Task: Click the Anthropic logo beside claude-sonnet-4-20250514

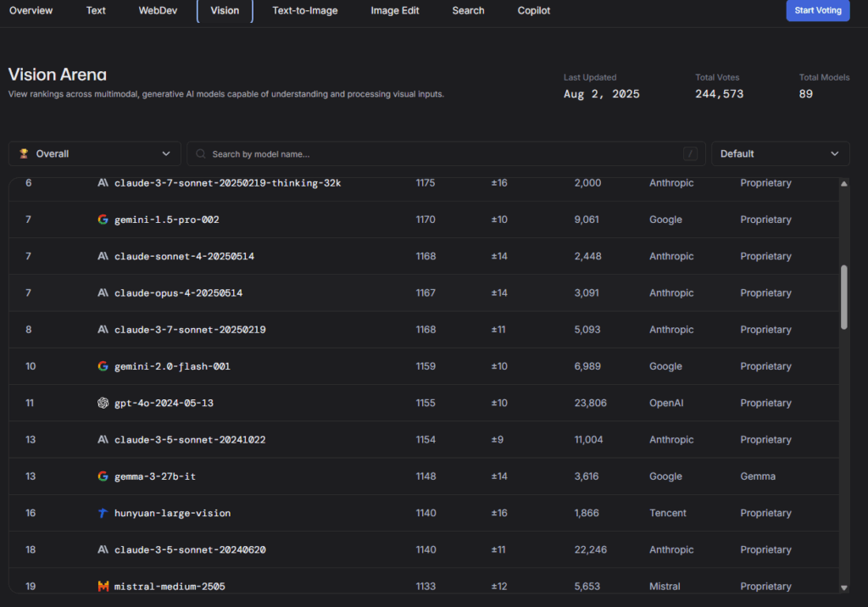Action: point(103,256)
